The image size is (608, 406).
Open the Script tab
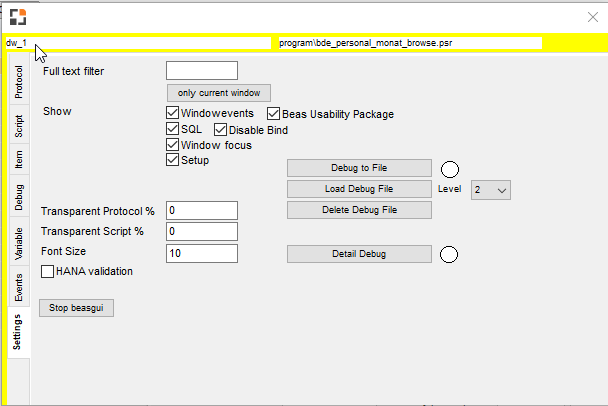tap(18, 125)
